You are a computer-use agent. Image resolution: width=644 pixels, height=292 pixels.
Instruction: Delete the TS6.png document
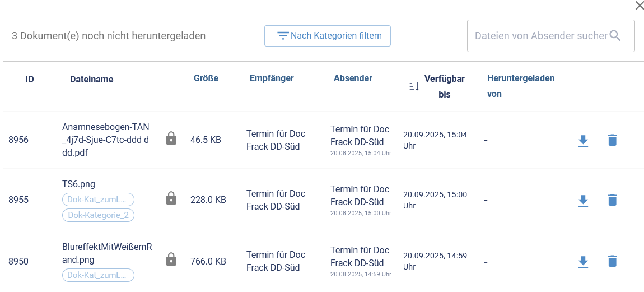pos(612,200)
